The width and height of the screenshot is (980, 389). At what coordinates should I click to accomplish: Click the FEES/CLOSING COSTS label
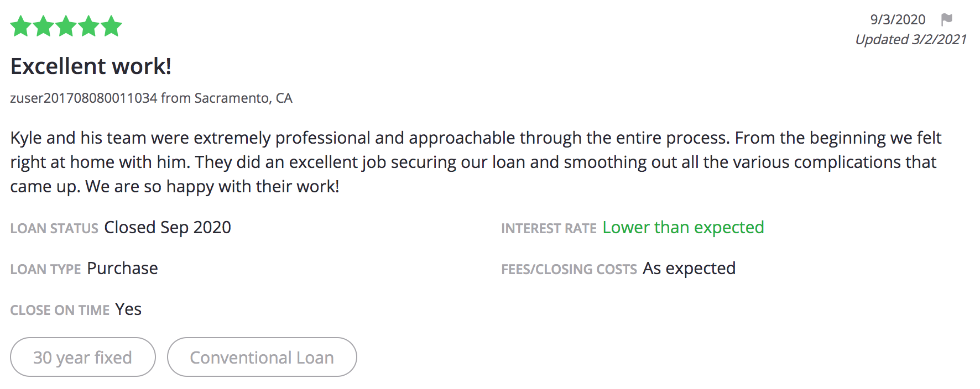[x=569, y=269]
